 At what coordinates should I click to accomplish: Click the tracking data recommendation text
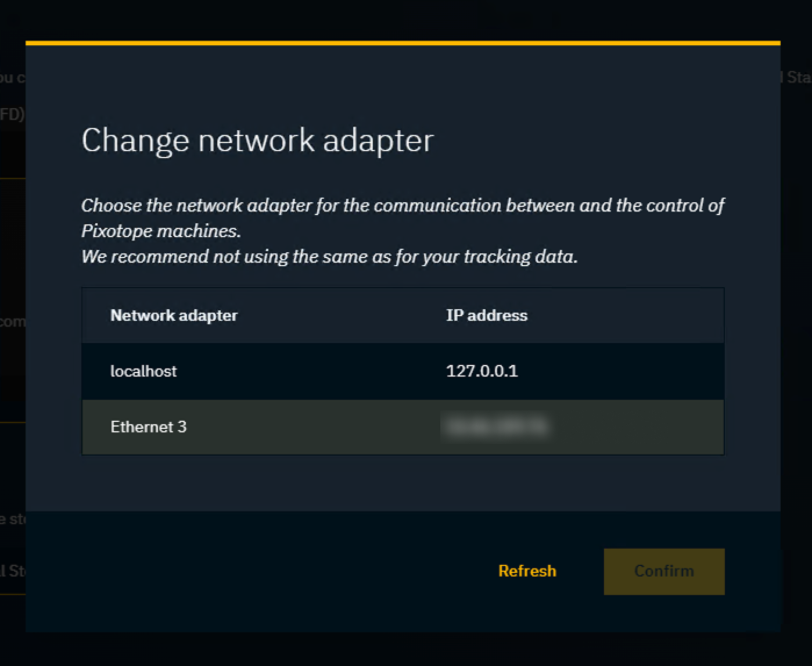click(x=329, y=256)
